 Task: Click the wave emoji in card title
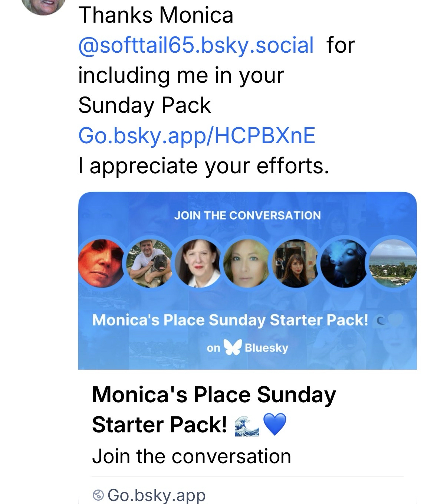[x=247, y=425]
